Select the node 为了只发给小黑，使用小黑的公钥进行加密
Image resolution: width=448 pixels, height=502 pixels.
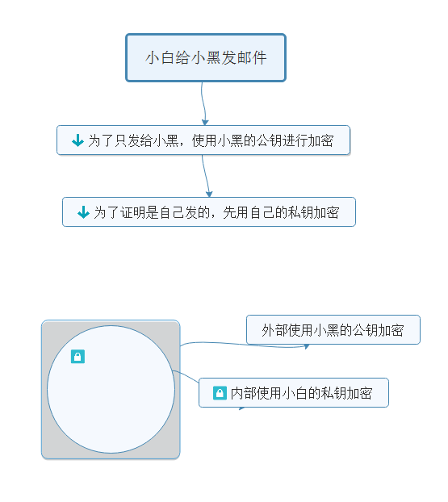coord(203,140)
